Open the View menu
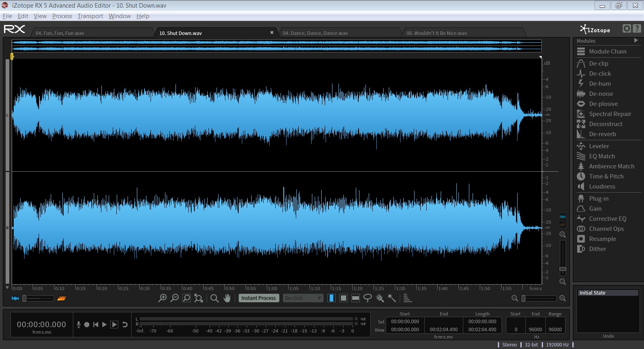 [40, 16]
